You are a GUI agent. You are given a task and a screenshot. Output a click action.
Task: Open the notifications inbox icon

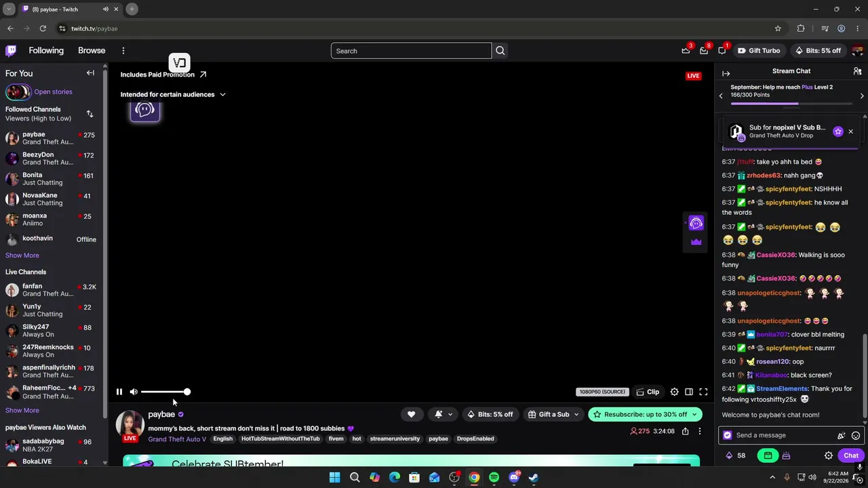coord(704,51)
